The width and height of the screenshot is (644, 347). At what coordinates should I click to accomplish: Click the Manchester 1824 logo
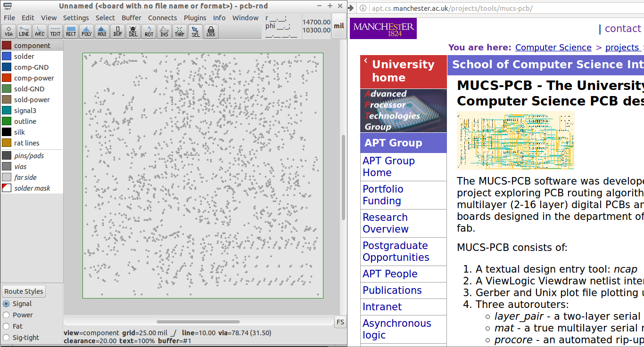click(383, 28)
